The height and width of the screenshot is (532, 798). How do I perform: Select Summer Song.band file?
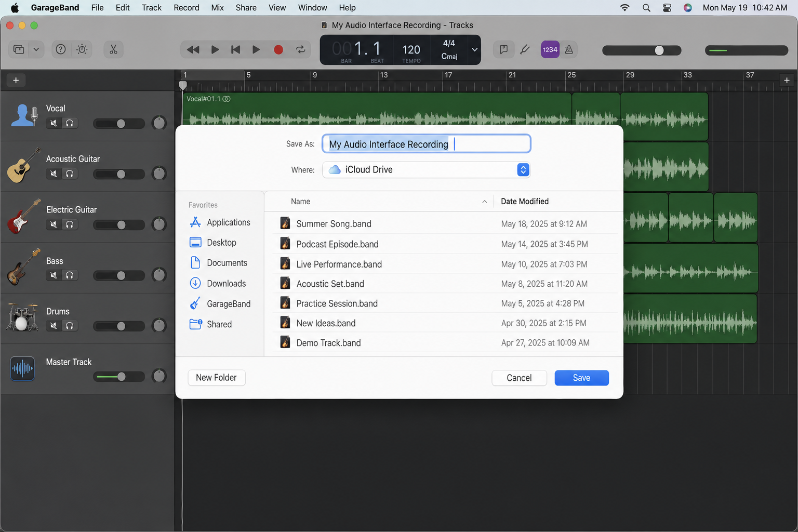445,224
